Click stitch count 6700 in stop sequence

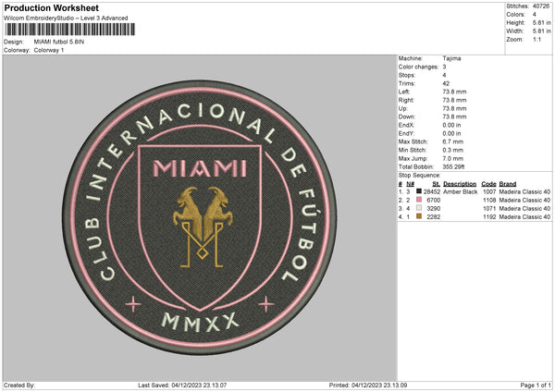pos(434,201)
